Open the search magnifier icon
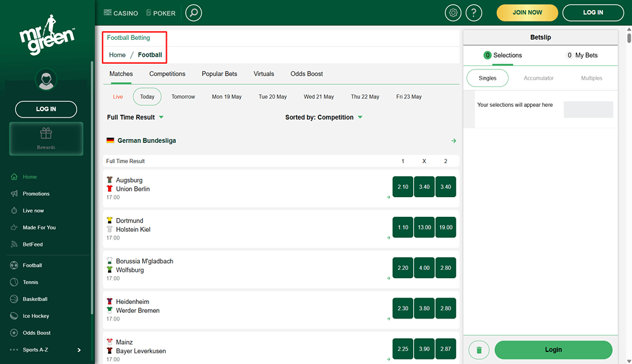Screen dimensions: 632x364 (x=193, y=13)
